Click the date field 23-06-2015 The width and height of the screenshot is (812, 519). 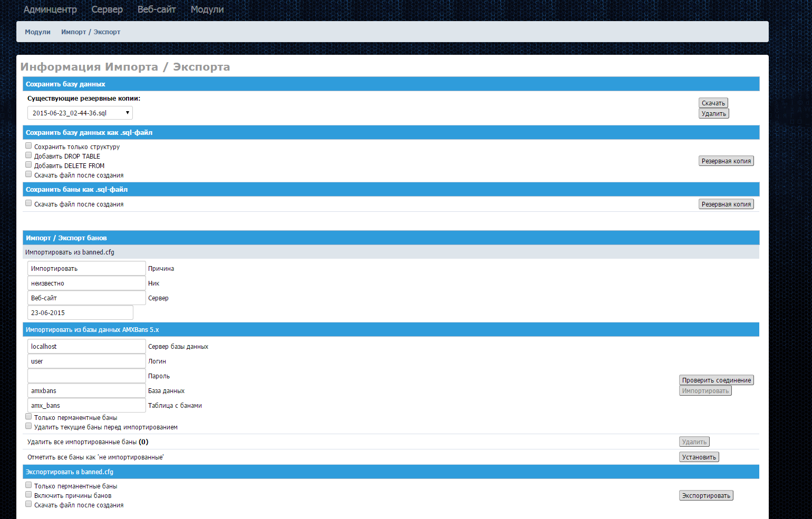[x=80, y=312]
